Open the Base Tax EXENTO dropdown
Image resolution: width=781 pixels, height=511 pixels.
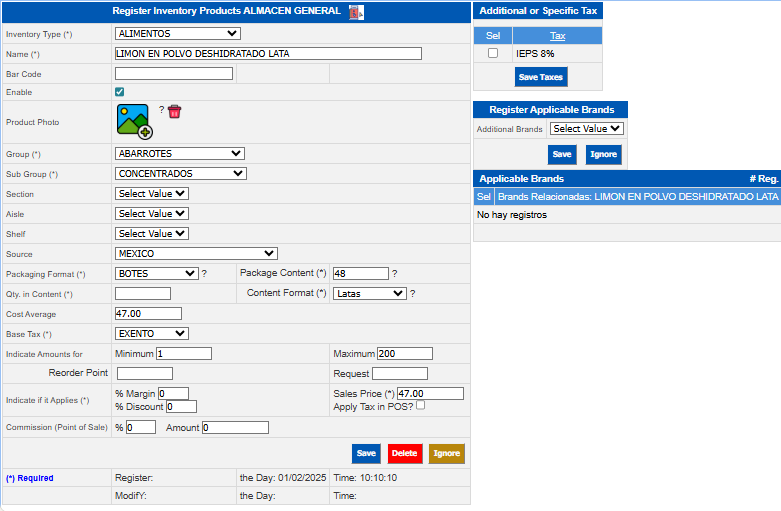(x=152, y=334)
